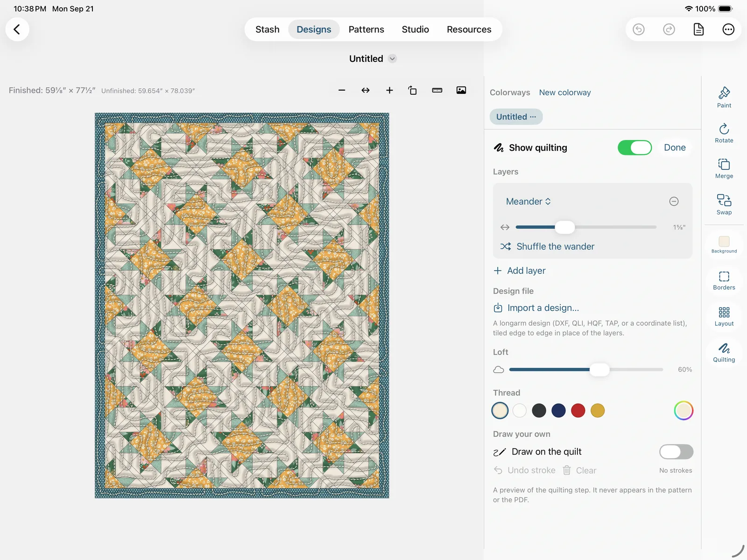
Task: Click New colorway link
Action: coord(565,92)
